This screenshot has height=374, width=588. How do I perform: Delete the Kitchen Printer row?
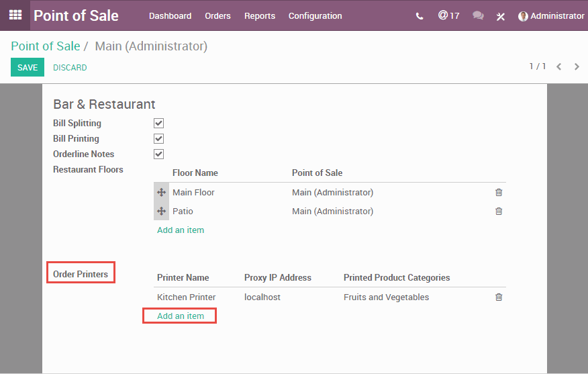[x=498, y=297]
